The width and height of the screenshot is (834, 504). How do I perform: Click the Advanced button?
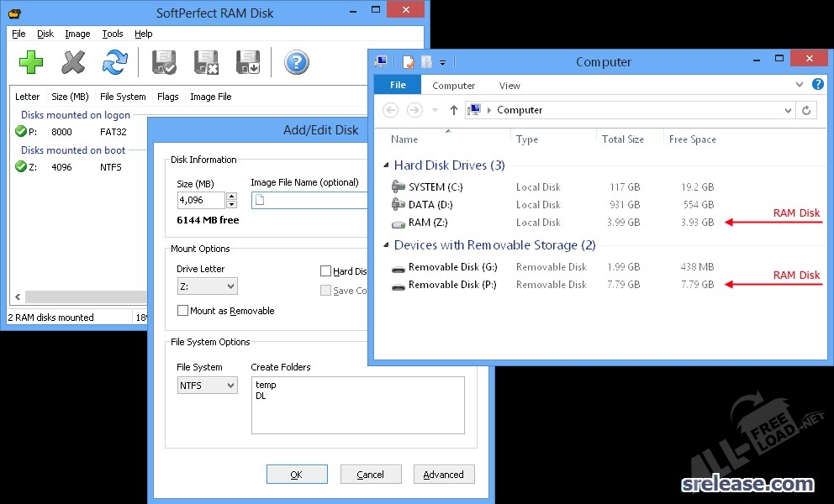pyautogui.click(x=443, y=475)
